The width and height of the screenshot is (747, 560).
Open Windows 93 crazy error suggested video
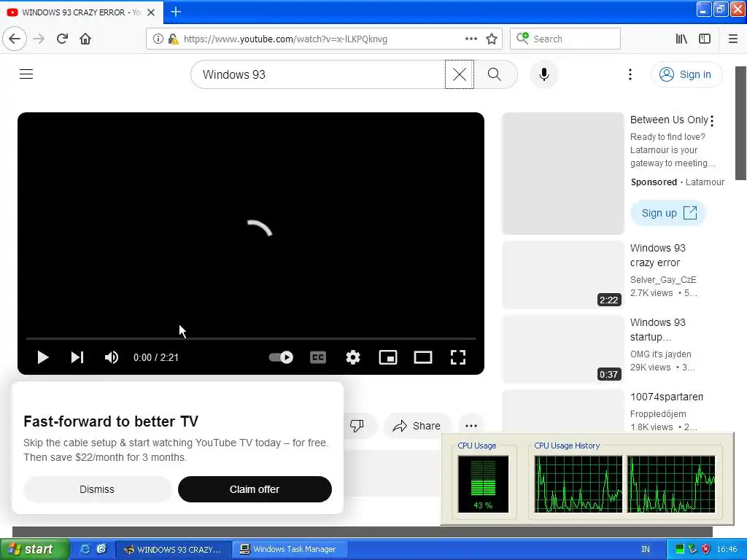coord(657,255)
